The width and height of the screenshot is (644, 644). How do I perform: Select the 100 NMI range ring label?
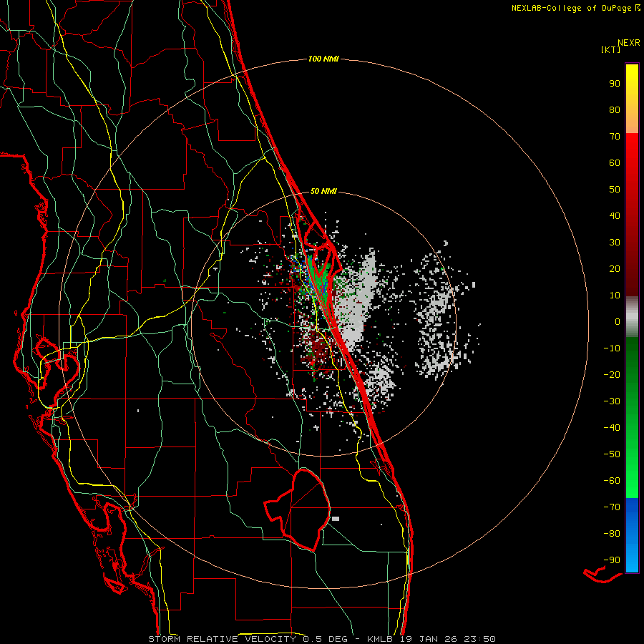point(323,59)
